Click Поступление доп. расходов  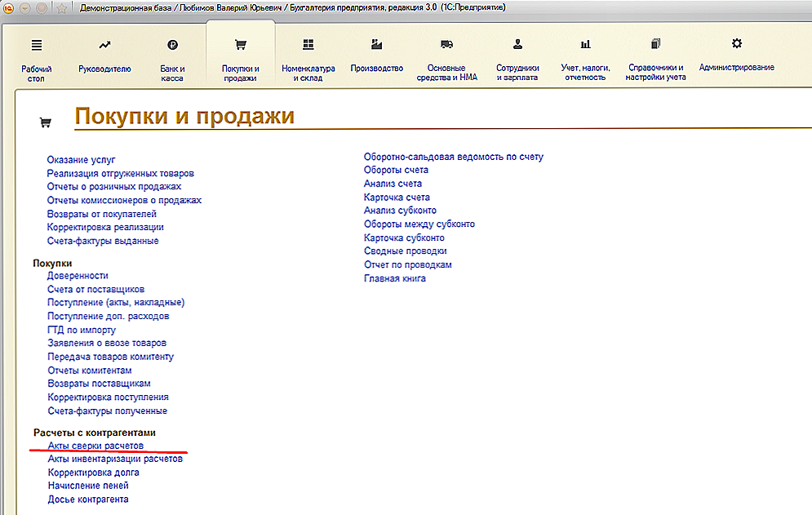tap(109, 316)
